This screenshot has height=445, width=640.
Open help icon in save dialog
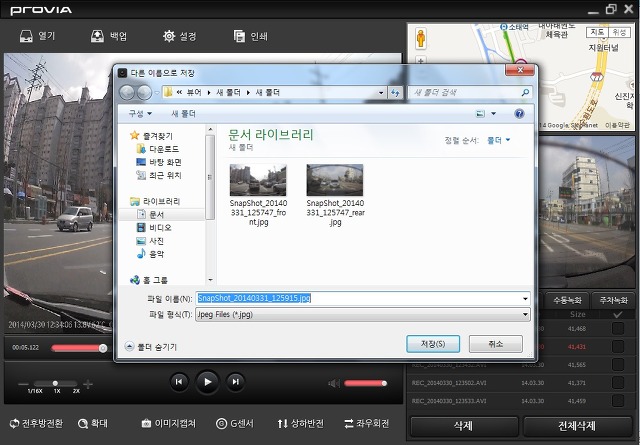(x=519, y=113)
